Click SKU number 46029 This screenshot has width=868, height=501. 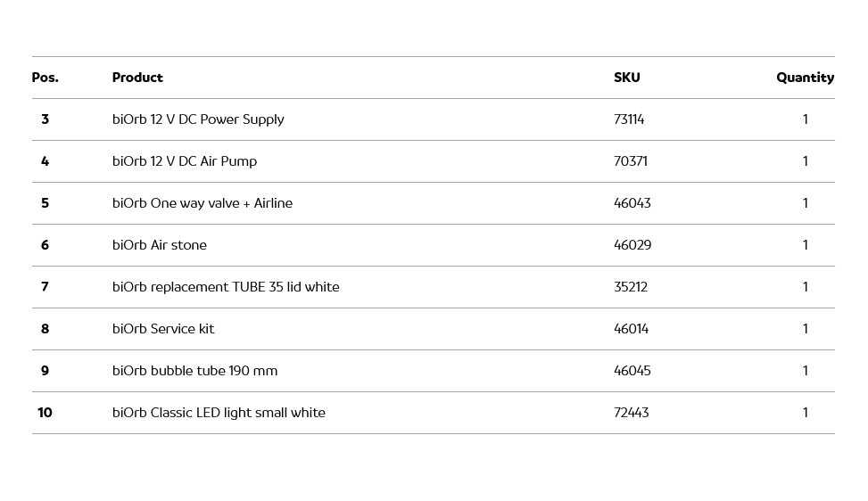[632, 245]
